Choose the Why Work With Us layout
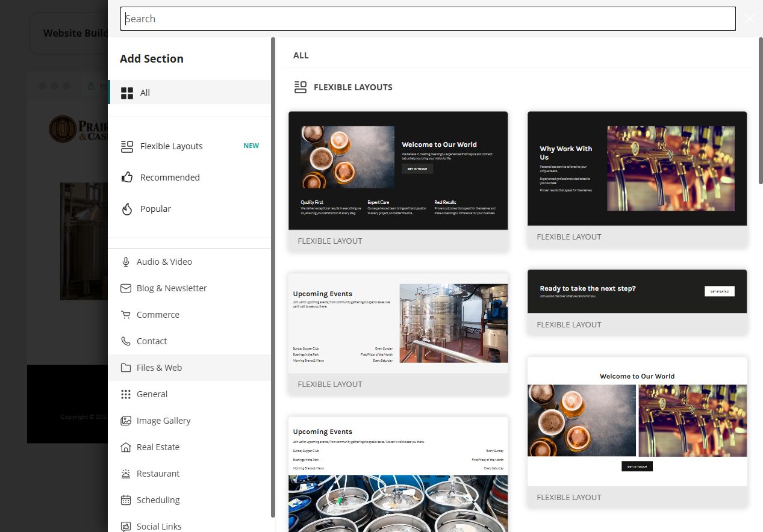 [637, 179]
